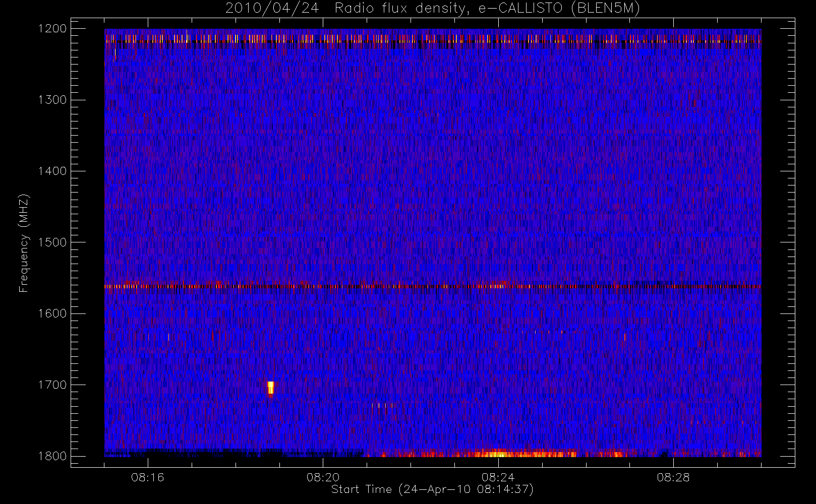Click the 08:16 time axis label

pyautogui.click(x=148, y=477)
